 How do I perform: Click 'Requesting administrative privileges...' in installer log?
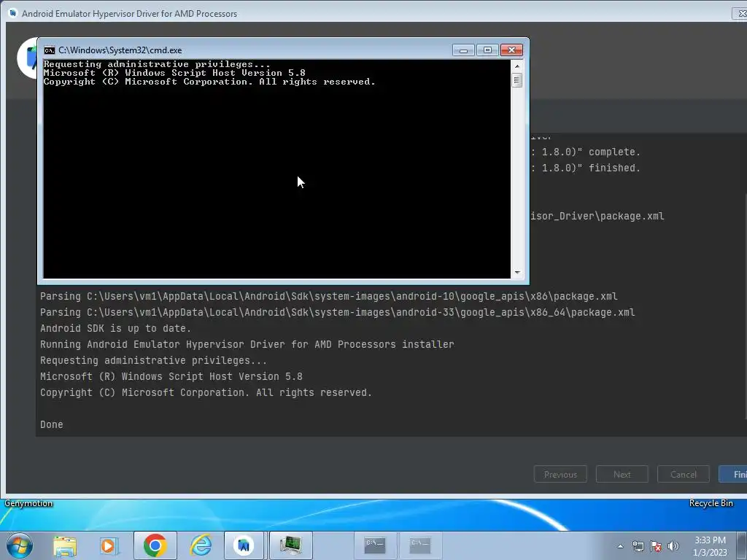[153, 360]
